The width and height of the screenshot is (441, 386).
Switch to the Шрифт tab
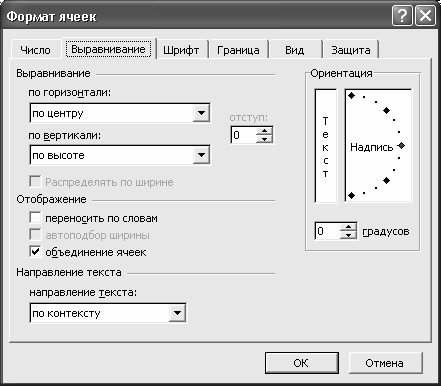point(181,50)
